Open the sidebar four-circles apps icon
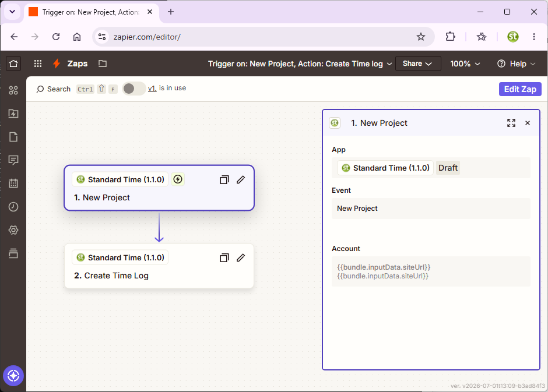 13,90
